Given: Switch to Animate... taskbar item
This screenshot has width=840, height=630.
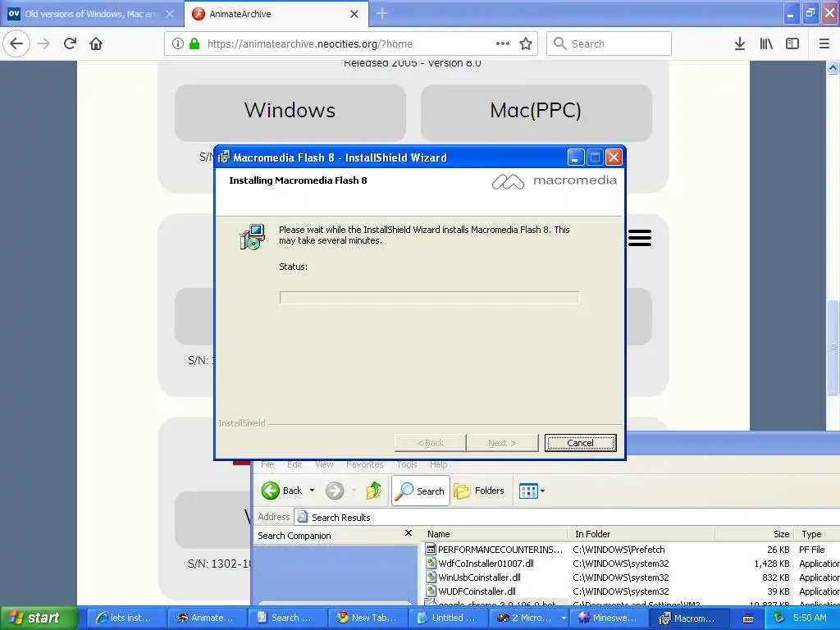Looking at the screenshot, I should [x=206, y=618].
